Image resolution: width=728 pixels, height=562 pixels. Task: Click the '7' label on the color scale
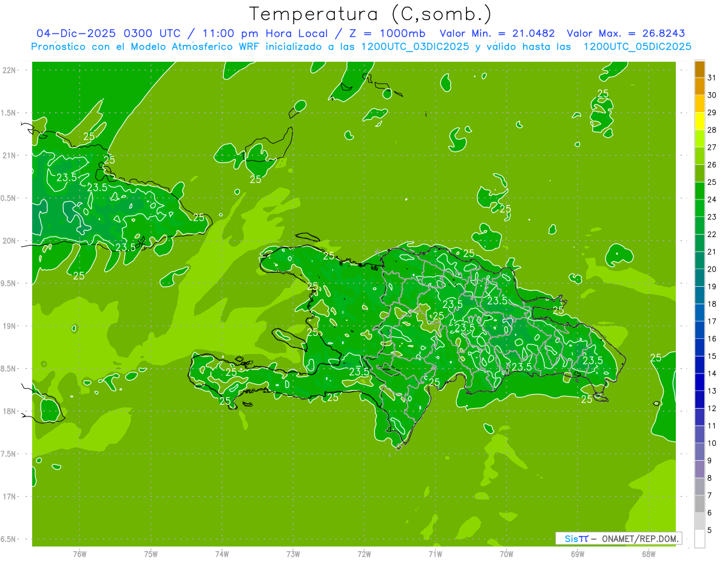(710, 495)
